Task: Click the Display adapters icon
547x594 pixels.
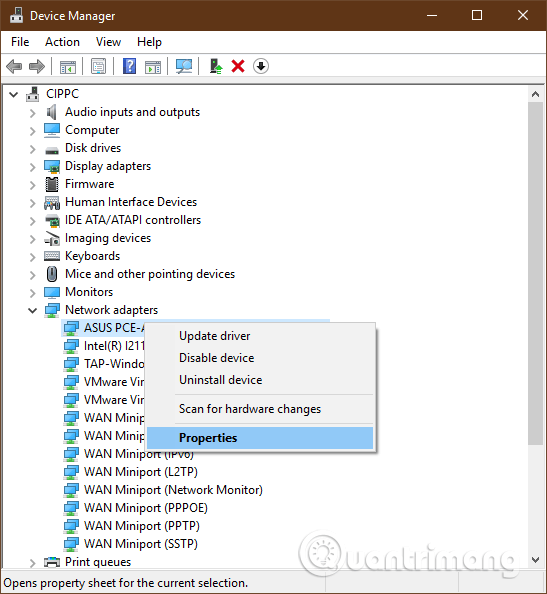Action: pyautogui.click(x=52, y=166)
